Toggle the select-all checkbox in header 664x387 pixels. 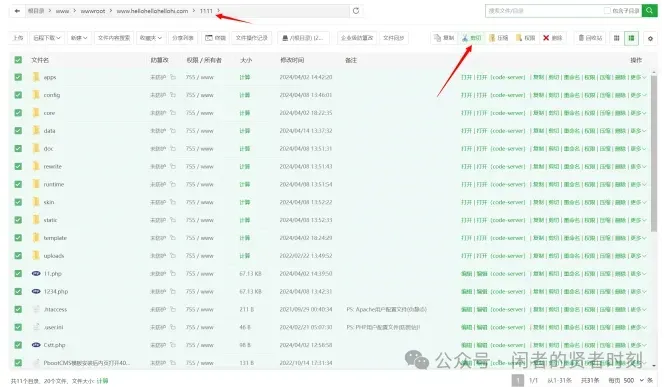[18, 60]
